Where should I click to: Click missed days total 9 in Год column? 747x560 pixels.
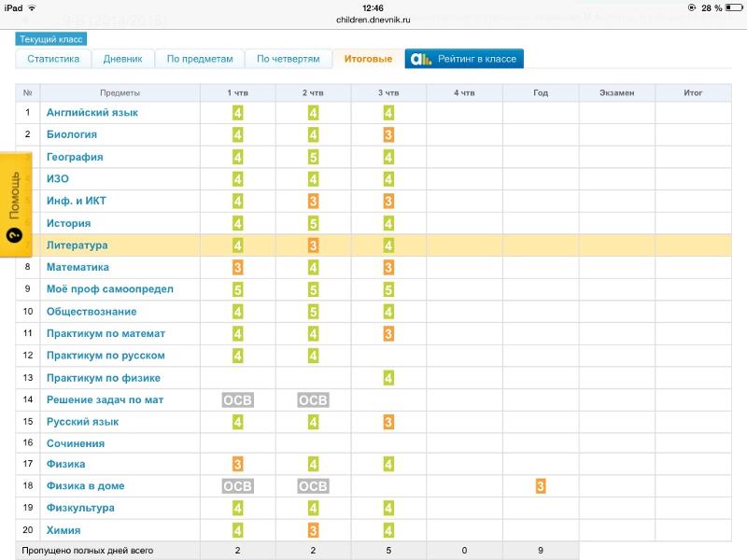pyautogui.click(x=541, y=551)
